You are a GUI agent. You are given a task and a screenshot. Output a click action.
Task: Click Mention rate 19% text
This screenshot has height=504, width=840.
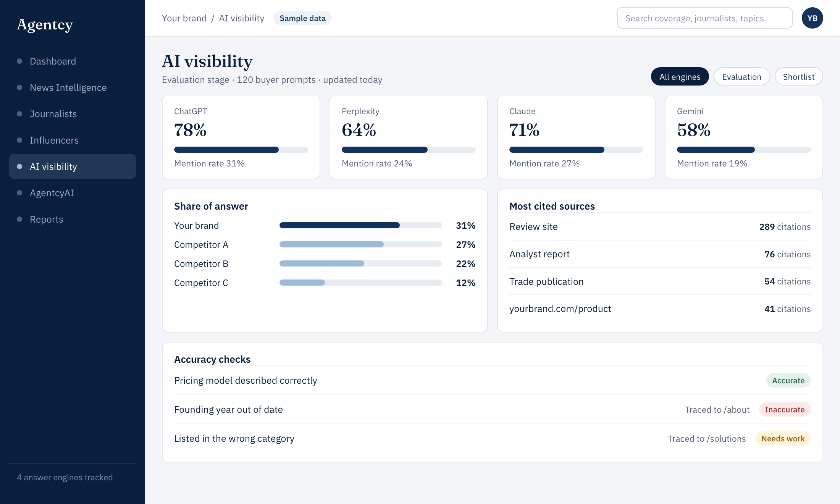[x=712, y=163]
